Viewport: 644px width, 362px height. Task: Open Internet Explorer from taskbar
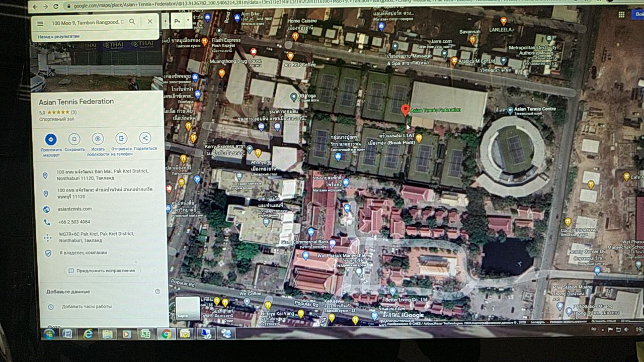coord(88,333)
